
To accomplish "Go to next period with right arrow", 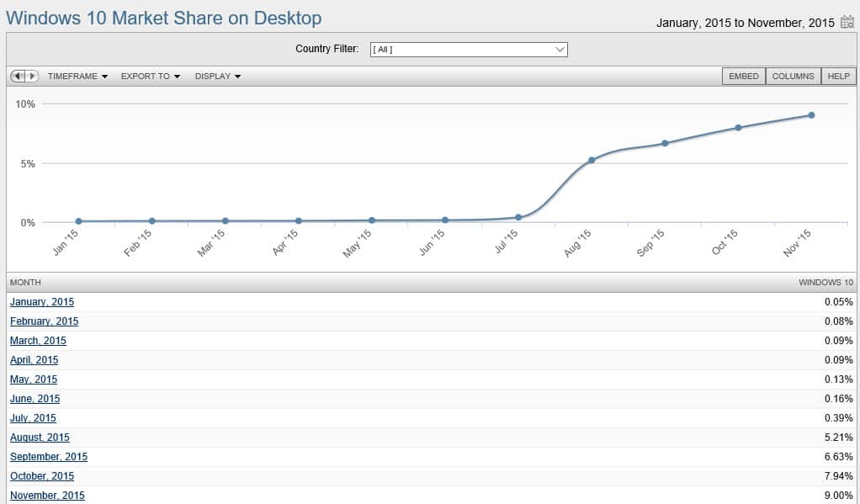I will [32, 77].
